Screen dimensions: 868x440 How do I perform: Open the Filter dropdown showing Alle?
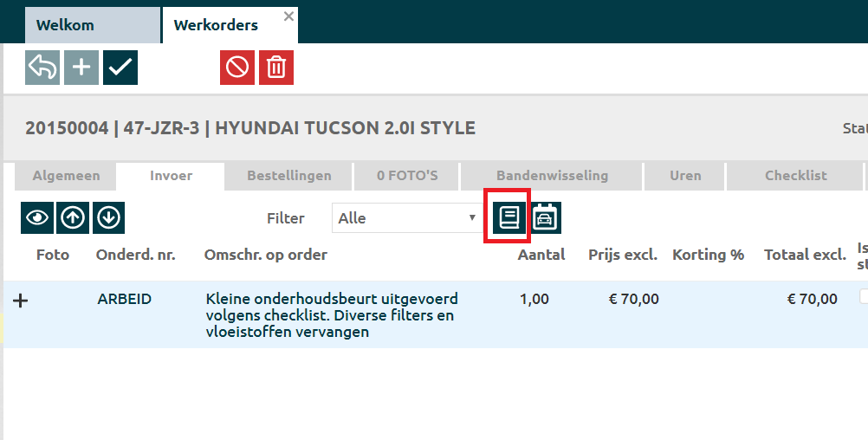point(407,218)
